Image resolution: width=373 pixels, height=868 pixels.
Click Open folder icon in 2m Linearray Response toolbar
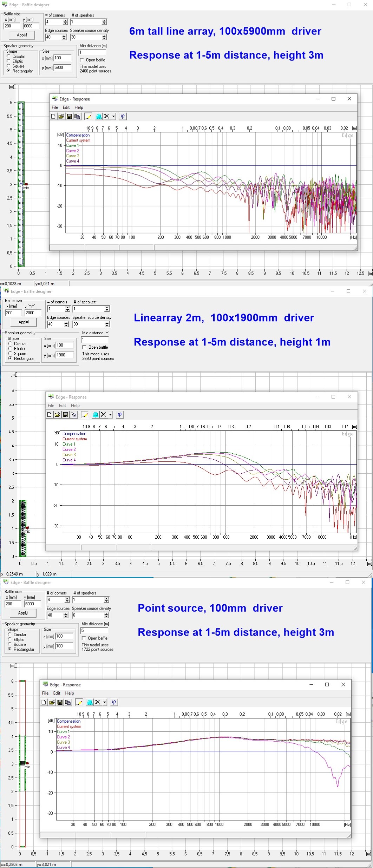click(57, 414)
